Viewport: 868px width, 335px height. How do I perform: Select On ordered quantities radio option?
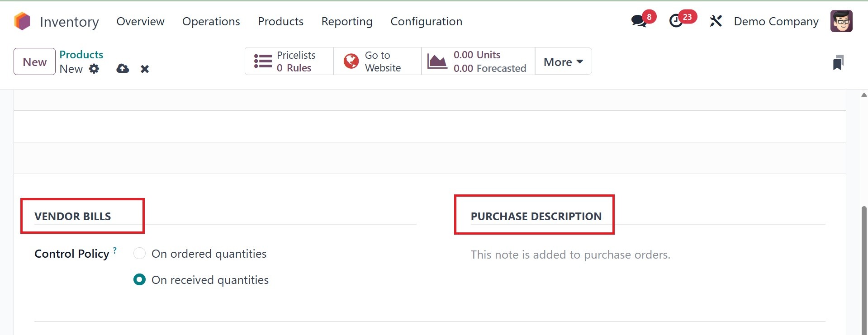[x=140, y=254]
